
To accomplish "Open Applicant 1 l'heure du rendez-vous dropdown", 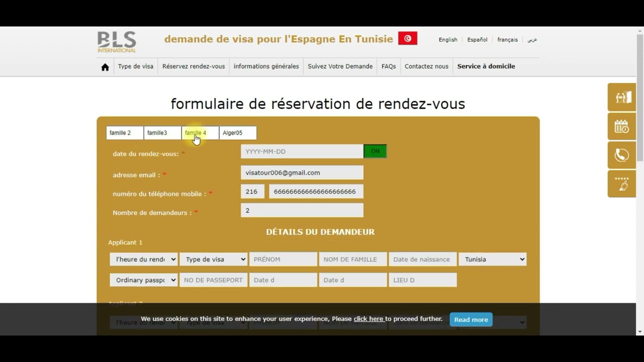I will pyautogui.click(x=144, y=259).
